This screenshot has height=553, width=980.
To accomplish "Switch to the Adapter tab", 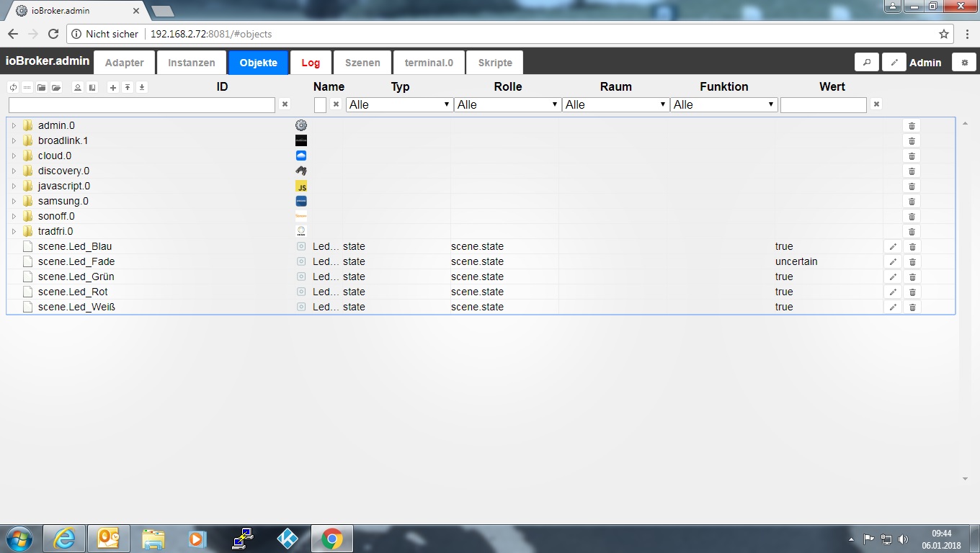I will (125, 63).
